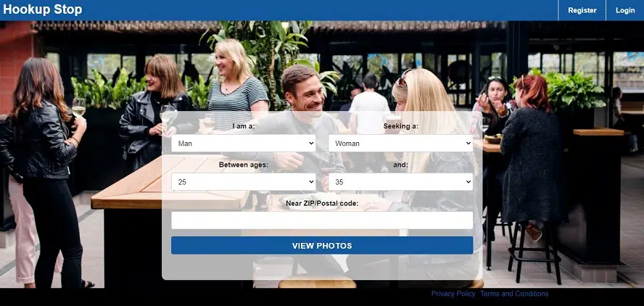Image resolution: width=644 pixels, height=306 pixels.
Task: Open the Terms and Conditions link
Action: coord(514,294)
